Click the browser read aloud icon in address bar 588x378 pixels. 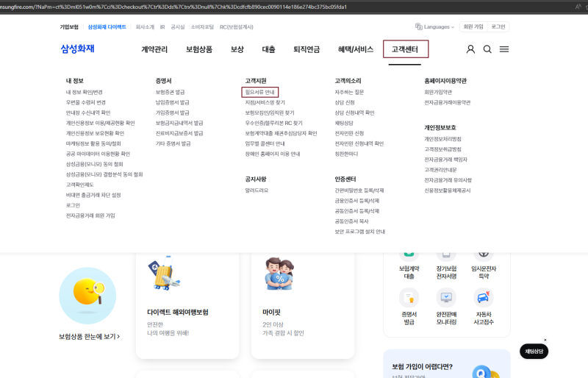point(578,7)
